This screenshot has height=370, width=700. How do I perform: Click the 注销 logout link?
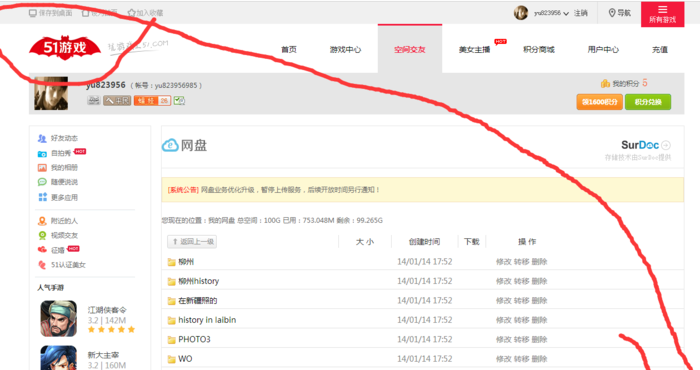click(581, 13)
